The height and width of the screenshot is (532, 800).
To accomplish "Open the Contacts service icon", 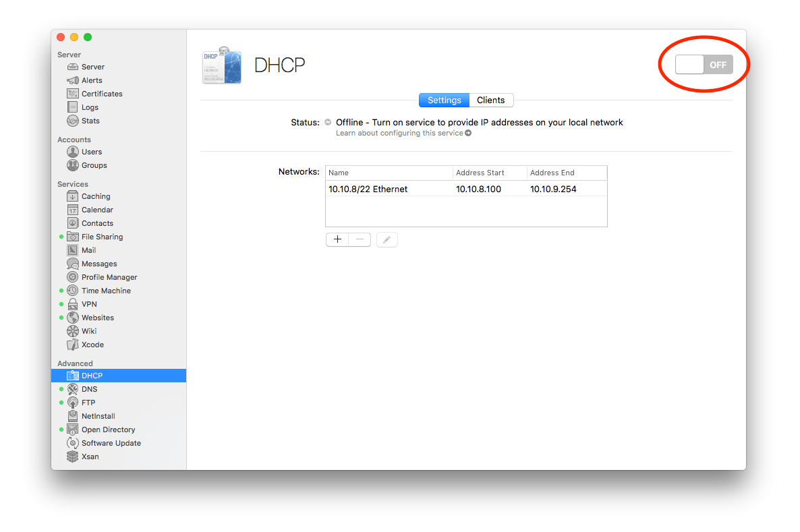I will tap(73, 223).
